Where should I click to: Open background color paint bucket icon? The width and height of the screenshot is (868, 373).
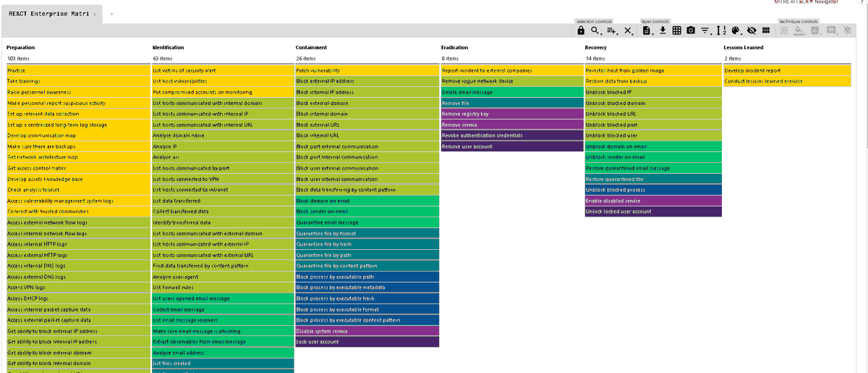[x=799, y=30]
